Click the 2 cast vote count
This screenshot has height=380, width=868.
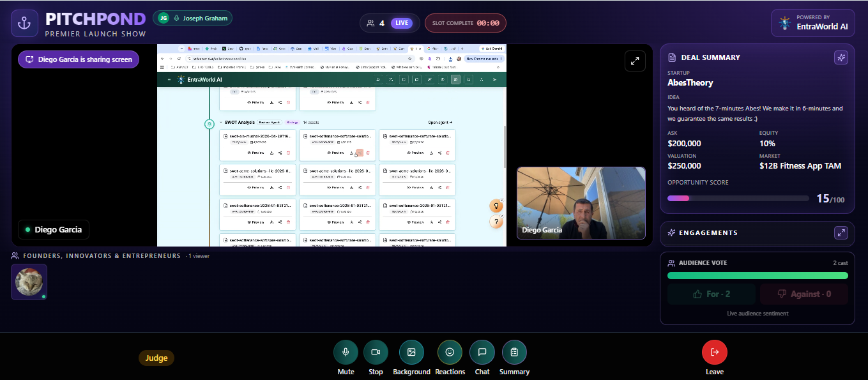coord(841,263)
